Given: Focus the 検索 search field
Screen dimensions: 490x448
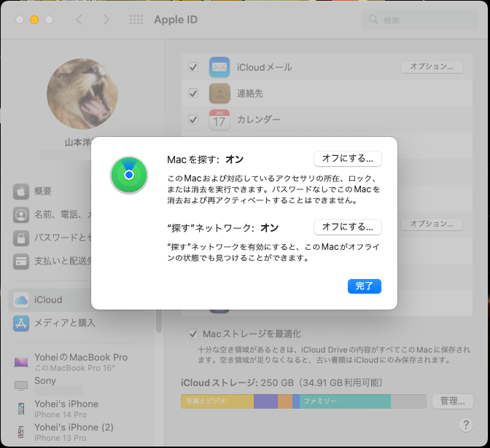Looking at the screenshot, I should tap(420, 20).
